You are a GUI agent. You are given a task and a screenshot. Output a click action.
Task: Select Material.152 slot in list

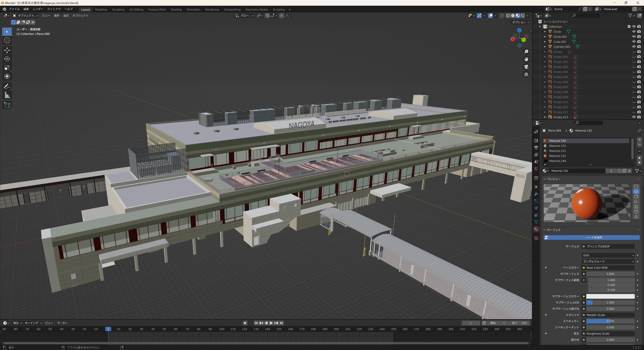point(586,156)
